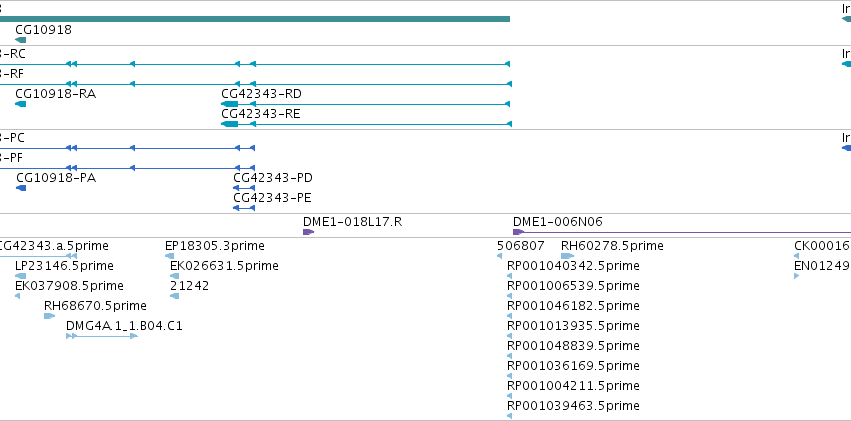The image size is (851, 421).
Task: Select the RP001048839.5prime label
Action: pyautogui.click(x=573, y=346)
